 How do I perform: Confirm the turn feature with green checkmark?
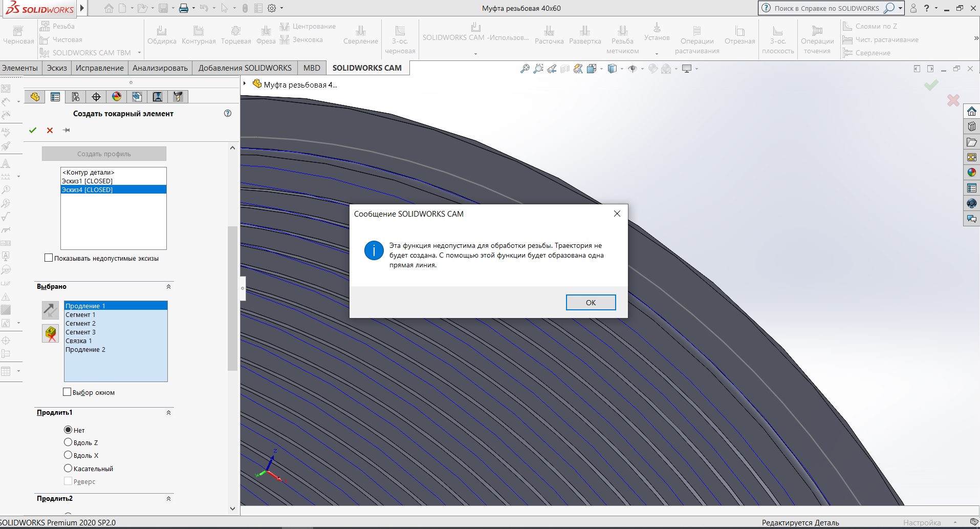pos(33,130)
